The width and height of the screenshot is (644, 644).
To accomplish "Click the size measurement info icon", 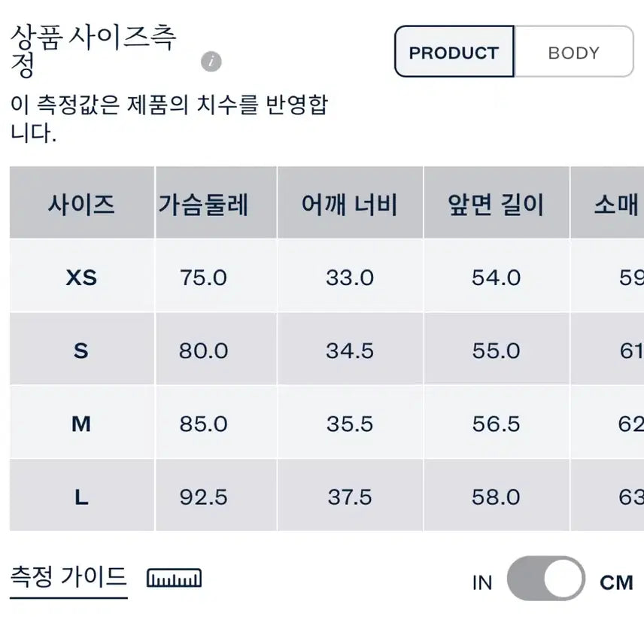I will coord(211,62).
